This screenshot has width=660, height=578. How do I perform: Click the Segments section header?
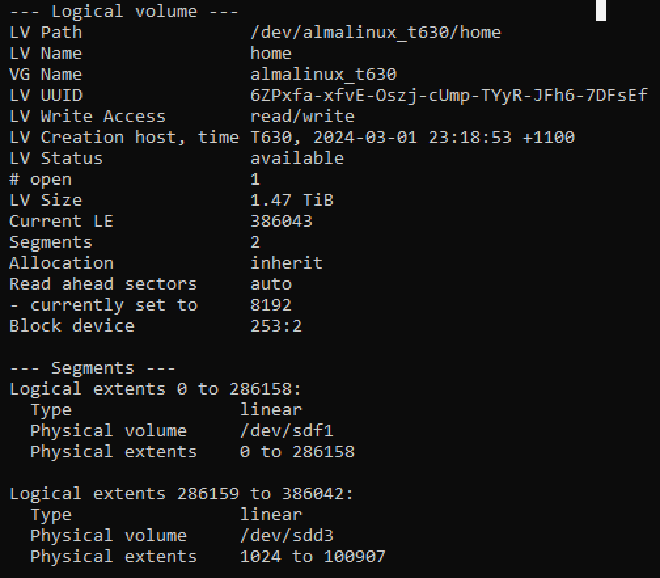pyautogui.click(x=92, y=369)
